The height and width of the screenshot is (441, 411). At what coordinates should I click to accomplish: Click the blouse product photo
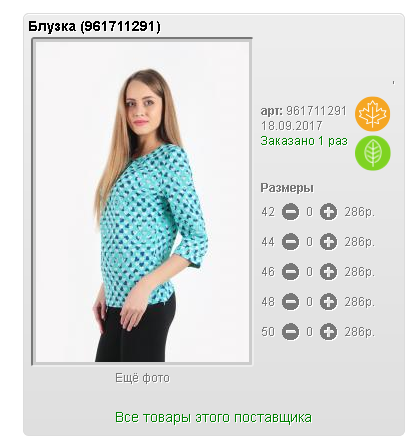click(x=142, y=201)
